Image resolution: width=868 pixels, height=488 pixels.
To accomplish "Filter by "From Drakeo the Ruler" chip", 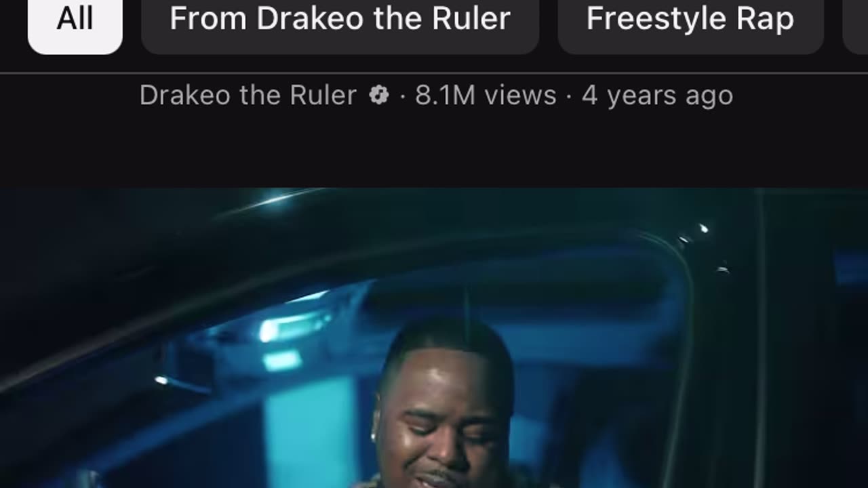I will (x=340, y=20).
